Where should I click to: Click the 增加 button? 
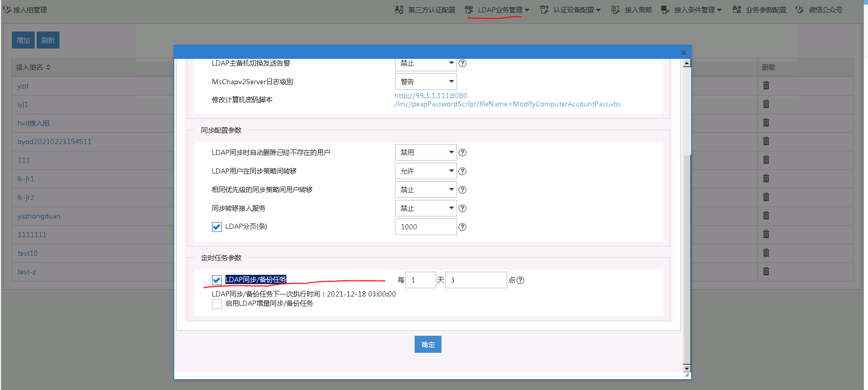click(x=23, y=40)
